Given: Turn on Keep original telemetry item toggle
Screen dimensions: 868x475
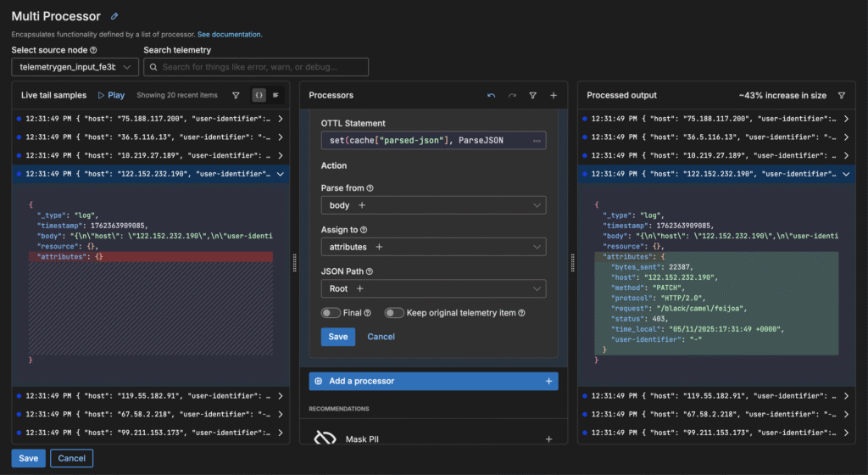Looking at the screenshot, I should click(394, 313).
